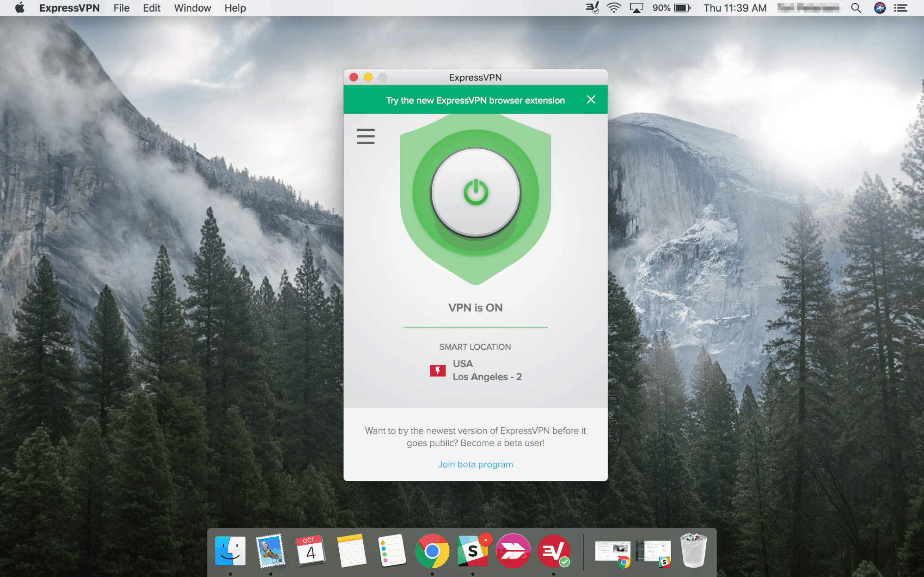The height and width of the screenshot is (577, 924).
Task: Open Google Chrome from the Dock
Action: click(432, 551)
